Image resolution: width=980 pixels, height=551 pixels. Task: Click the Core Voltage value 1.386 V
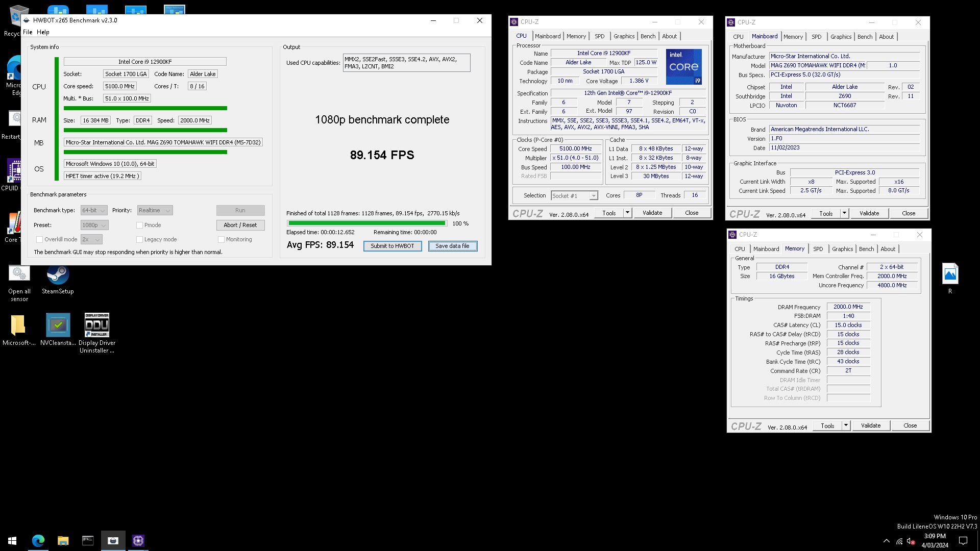click(x=639, y=81)
